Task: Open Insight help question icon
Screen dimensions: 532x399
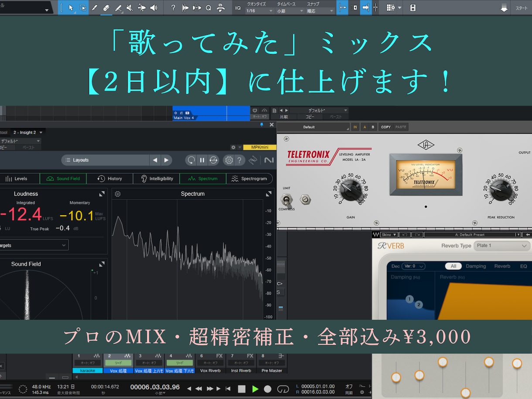Action: (239, 160)
